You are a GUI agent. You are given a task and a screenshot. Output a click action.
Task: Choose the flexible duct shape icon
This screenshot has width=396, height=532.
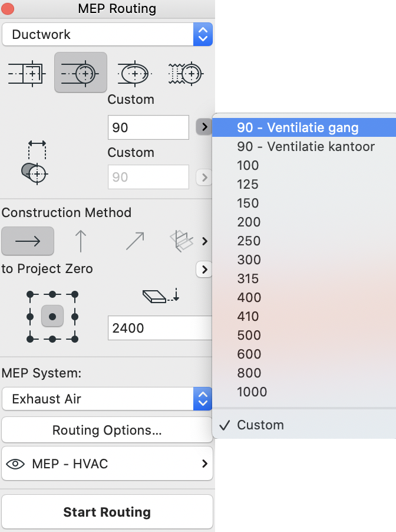(186, 73)
